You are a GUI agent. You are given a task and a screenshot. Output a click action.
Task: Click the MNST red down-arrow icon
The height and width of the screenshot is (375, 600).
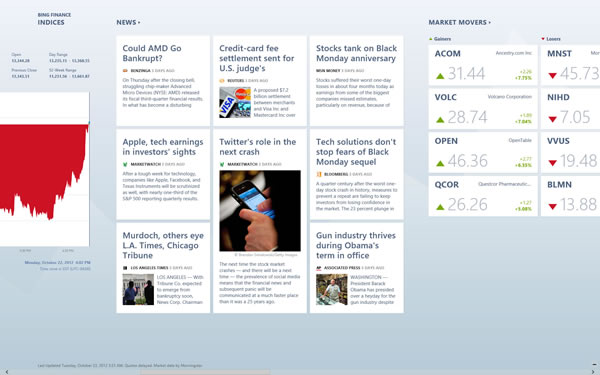tap(552, 76)
